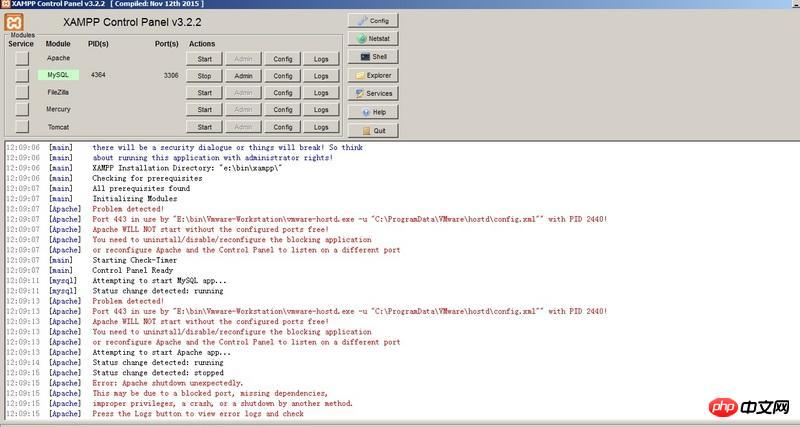Open Netstat from the side panel

pos(373,39)
